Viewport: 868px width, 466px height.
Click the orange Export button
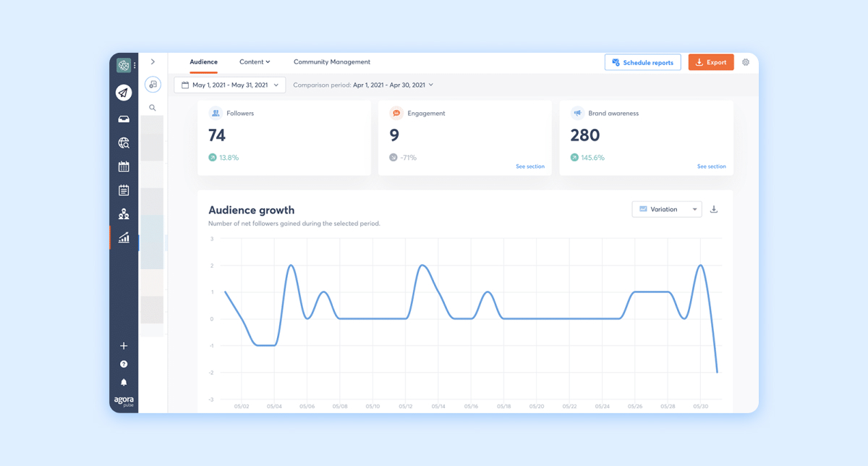711,62
